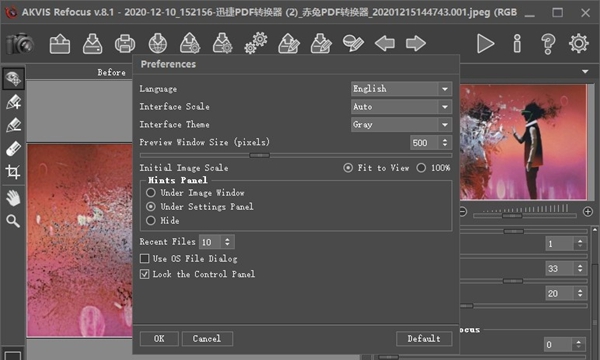Viewport: 600px width, 360px height.
Task: Open program info with the i icon
Action: [x=517, y=44]
